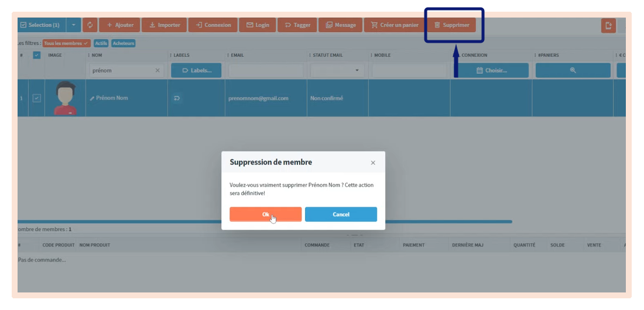Image resolution: width=644 pixels, height=310 pixels.
Task: Open the Connexion date picker 'Choisir...'
Action: (x=492, y=70)
